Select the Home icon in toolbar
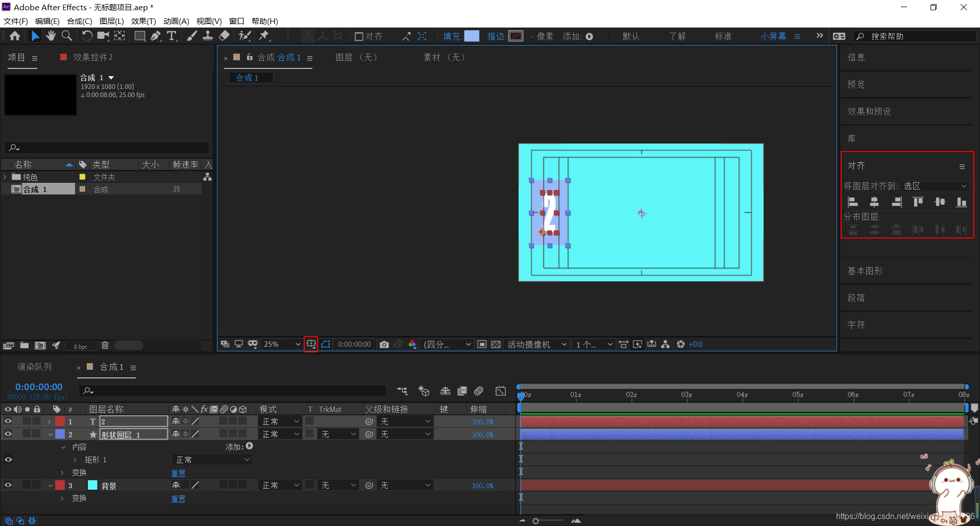Image resolution: width=980 pixels, height=526 pixels. point(15,36)
